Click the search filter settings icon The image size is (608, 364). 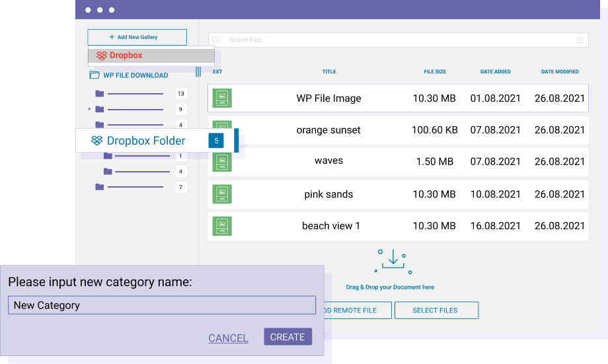[580, 40]
